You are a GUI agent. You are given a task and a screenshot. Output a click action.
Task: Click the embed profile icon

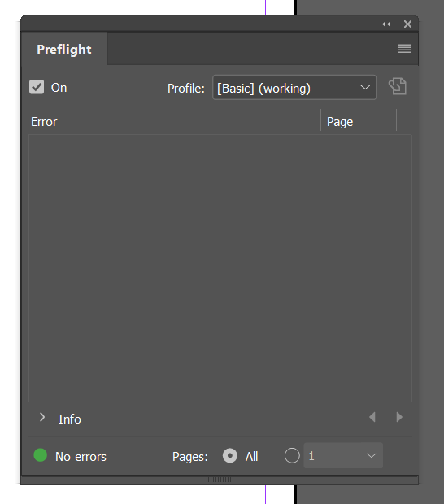pyautogui.click(x=398, y=86)
